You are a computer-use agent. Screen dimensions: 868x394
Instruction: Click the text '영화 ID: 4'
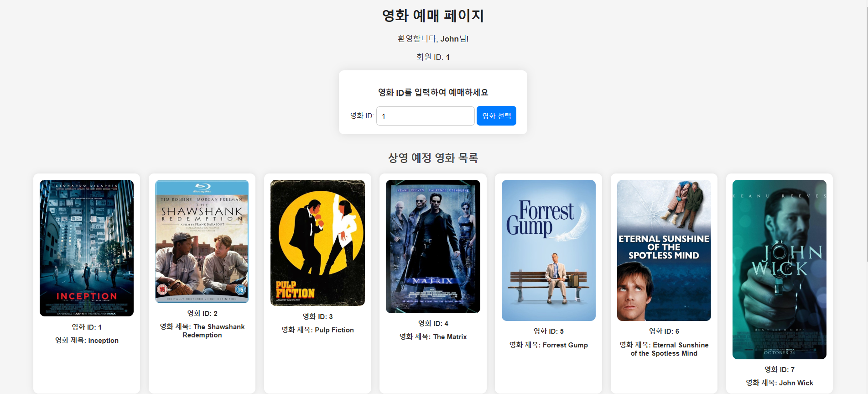click(x=433, y=323)
